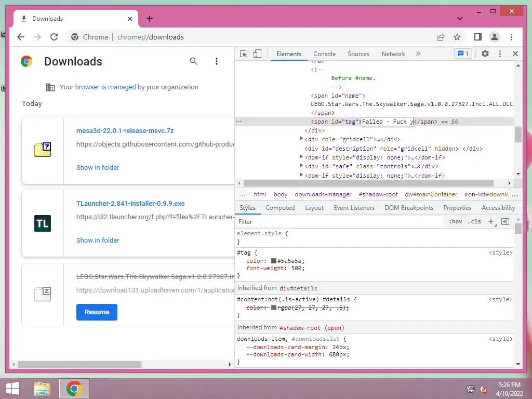Open the Computed sidebar tab

point(280,208)
